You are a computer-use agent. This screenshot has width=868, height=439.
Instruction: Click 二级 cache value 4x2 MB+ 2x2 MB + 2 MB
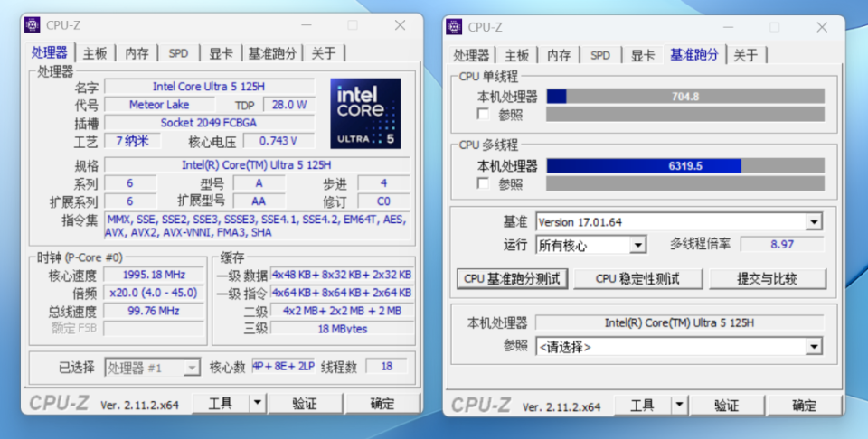tap(342, 311)
